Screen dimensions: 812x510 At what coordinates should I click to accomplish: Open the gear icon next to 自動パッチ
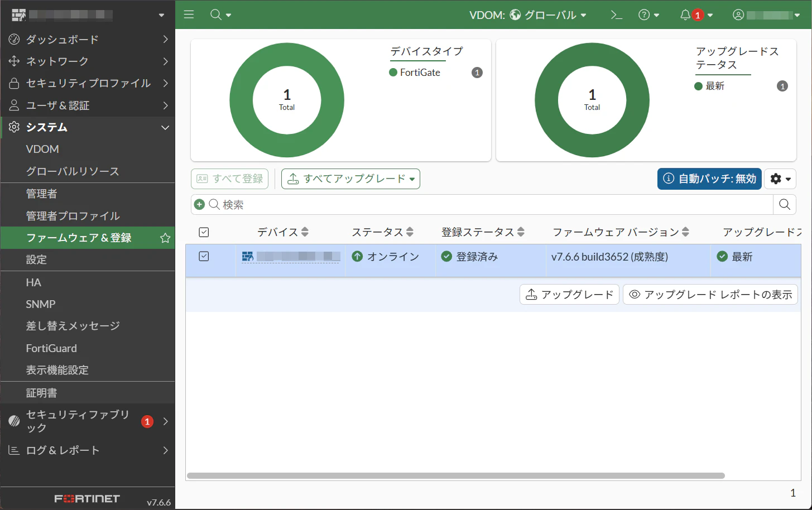pos(777,179)
